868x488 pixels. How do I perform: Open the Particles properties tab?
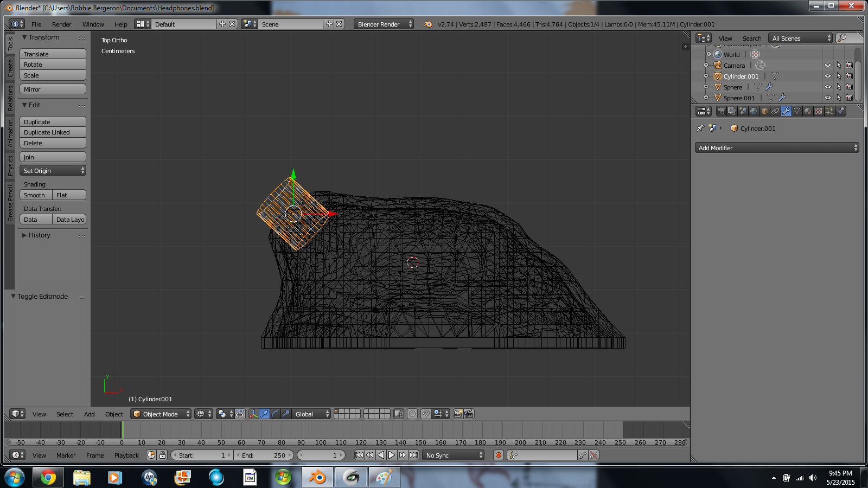(x=829, y=111)
